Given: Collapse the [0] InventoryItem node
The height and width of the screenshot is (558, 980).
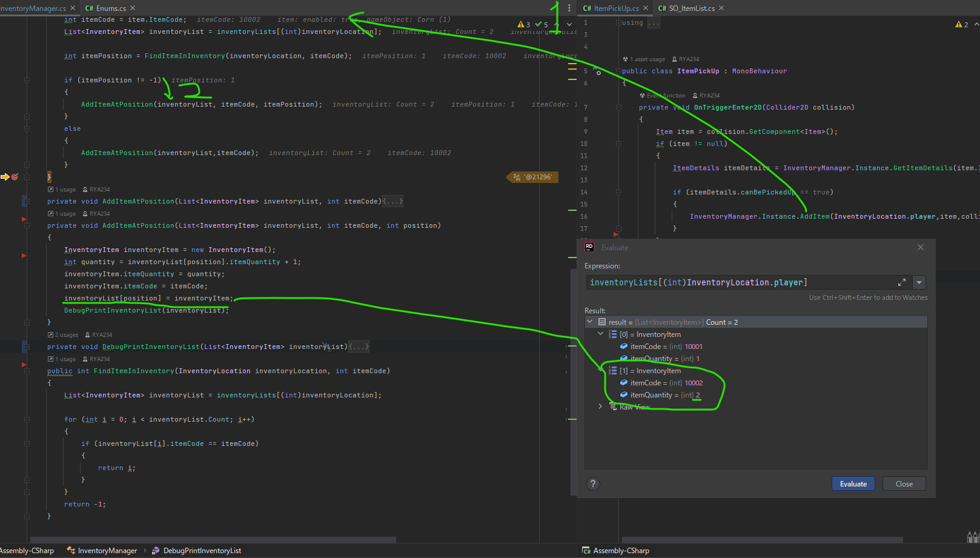Looking at the screenshot, I should (x=601, y=334).
